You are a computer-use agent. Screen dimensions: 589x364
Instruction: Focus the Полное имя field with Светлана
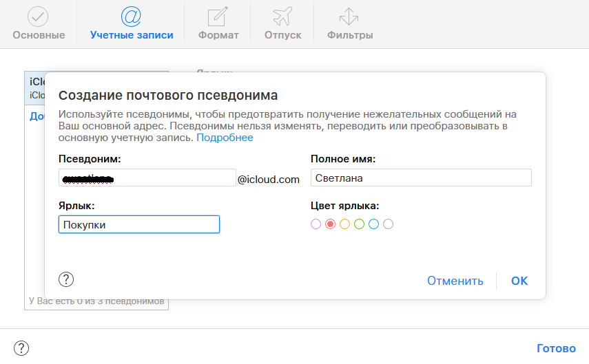pos(421,178)
